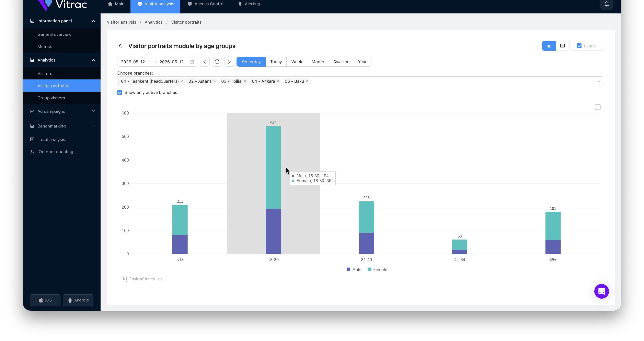Screen dimensions: 644x341
Task: Open Visitor portraits in the sidebar
Action: point(61,86)
